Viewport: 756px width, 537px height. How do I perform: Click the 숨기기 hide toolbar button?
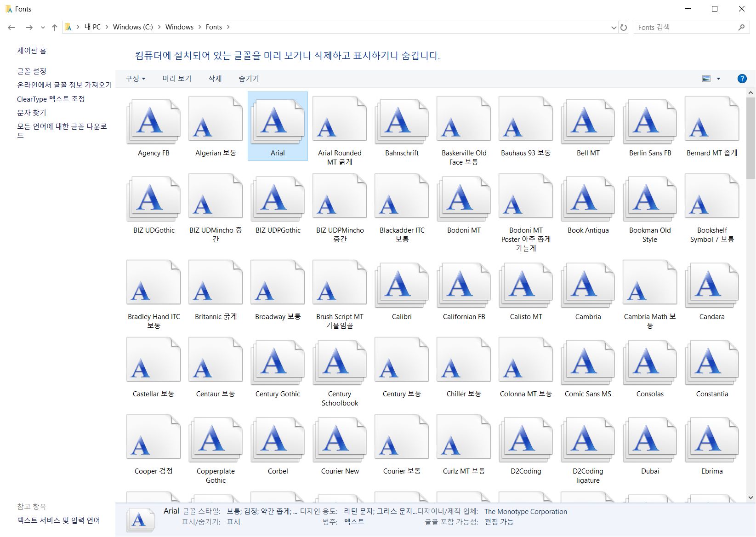point(249,79)
